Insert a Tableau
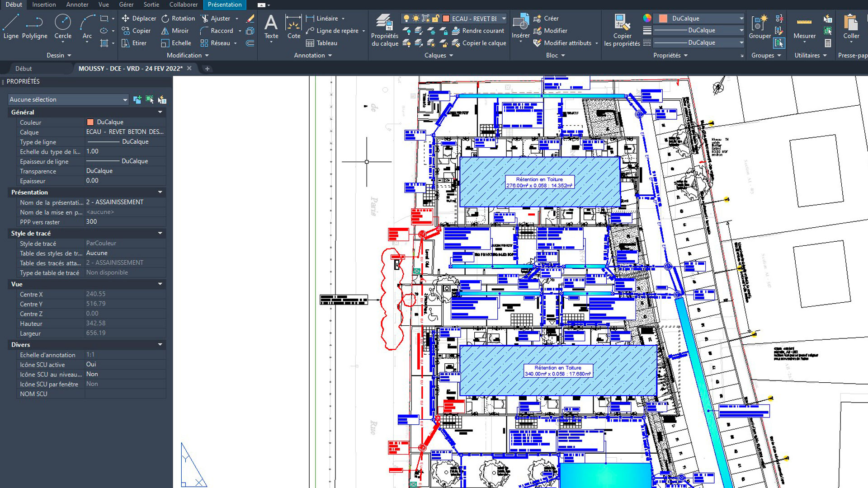 coord(321,43)
